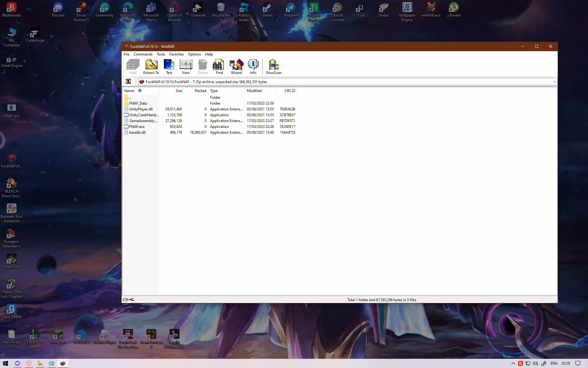The width and height of the screenshot is (588, 368).
Task: Show hidden system tray icons chevron
Action: click(513, 363)
